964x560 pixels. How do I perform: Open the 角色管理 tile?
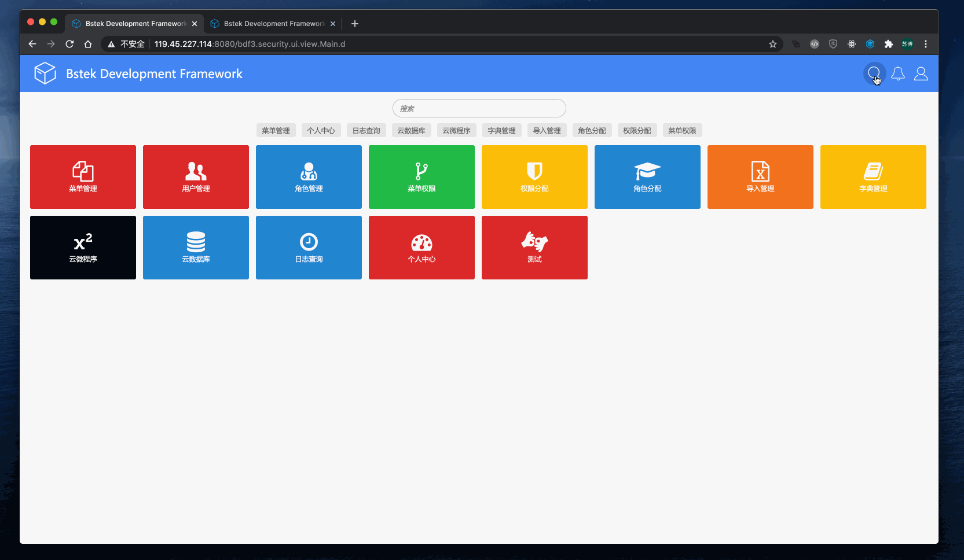(x=309, y=177)
